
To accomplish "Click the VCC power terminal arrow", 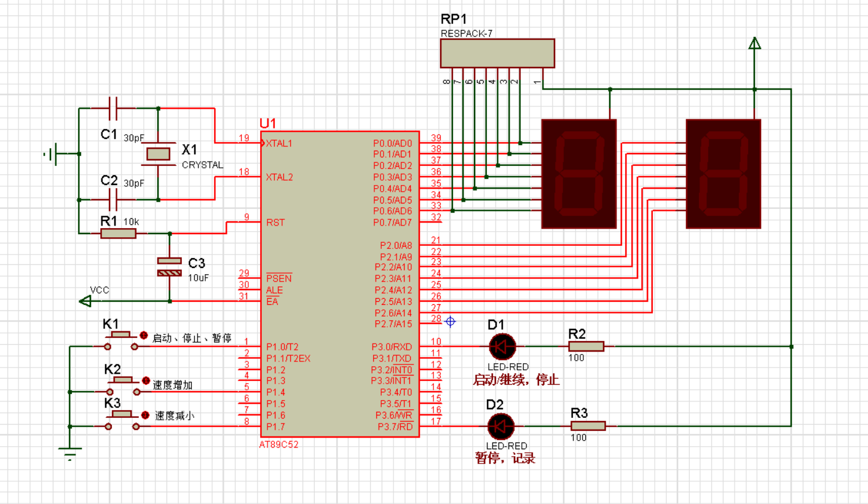I will coord(85,301).
